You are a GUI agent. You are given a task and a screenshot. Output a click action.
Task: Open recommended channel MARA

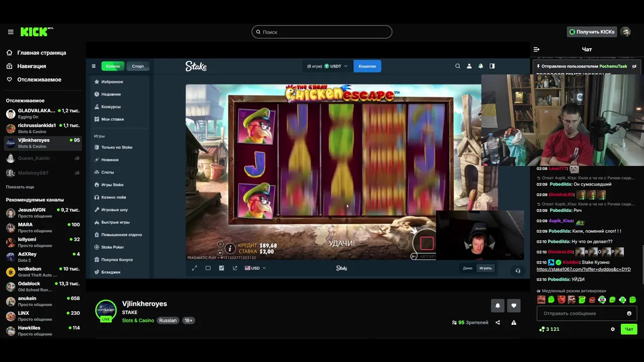click(43, 227)
